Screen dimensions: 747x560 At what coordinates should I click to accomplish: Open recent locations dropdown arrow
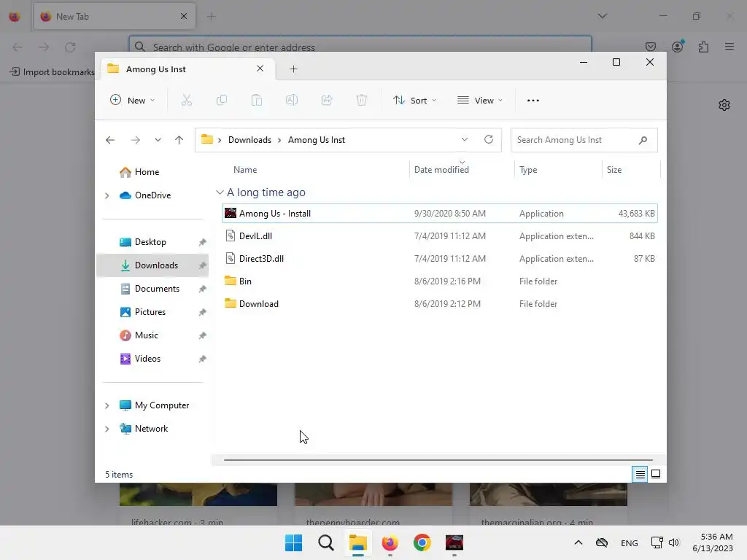pos(158,140)
